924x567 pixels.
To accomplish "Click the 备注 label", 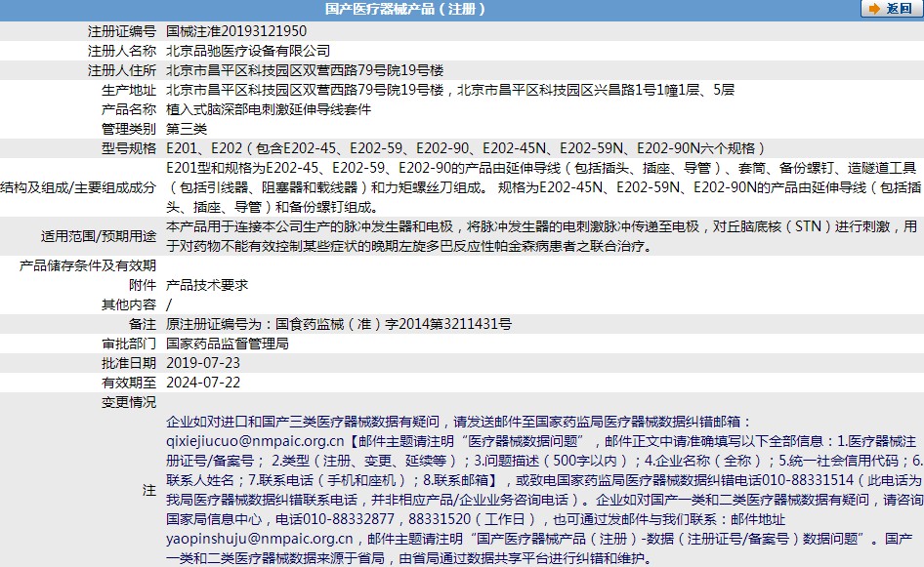I will 143,324.
